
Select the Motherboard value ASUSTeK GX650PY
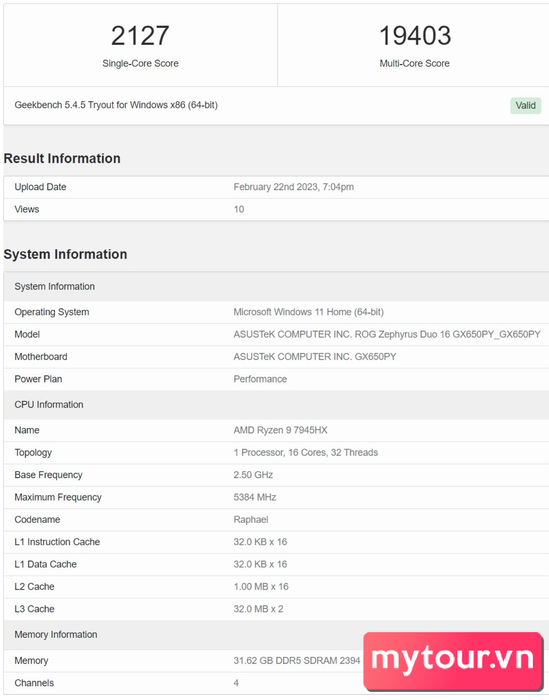315,357
